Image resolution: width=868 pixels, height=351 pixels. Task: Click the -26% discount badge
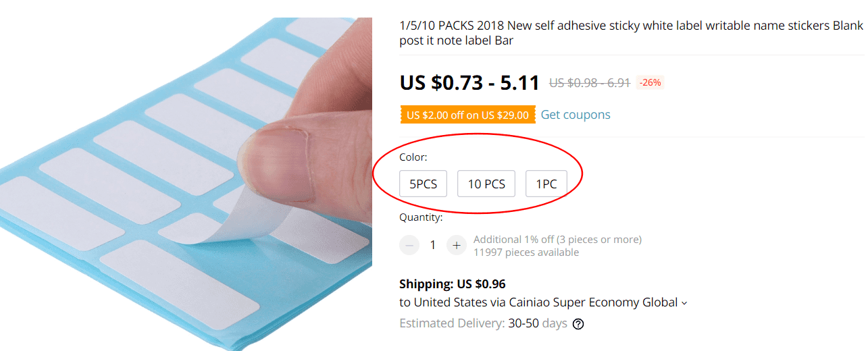[650, 82]
